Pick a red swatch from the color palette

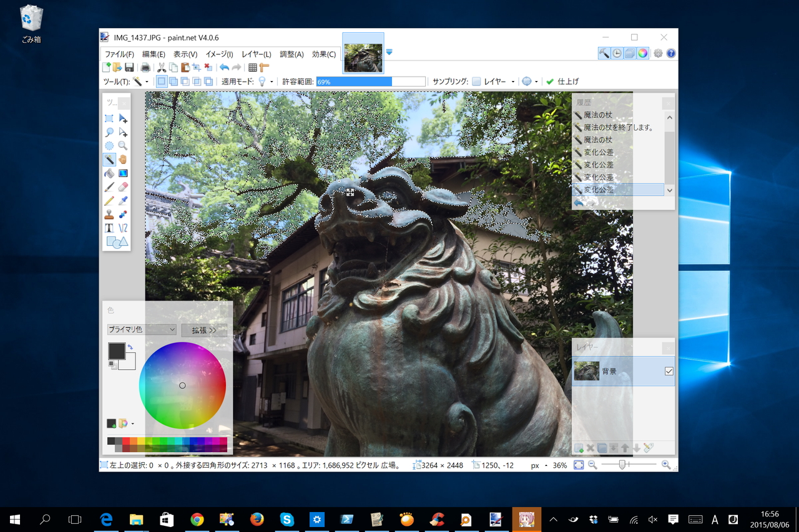click(125, 440)
